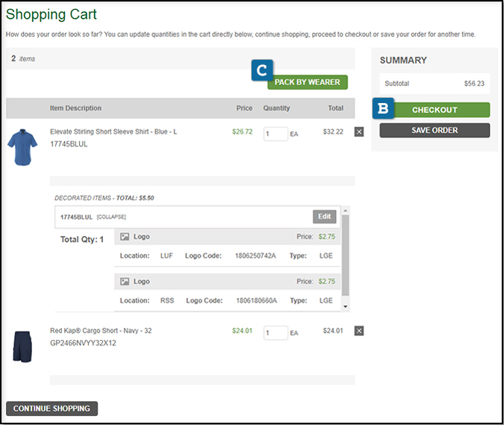Click the blue B callout badge
Viewport: 504px width, 425px height.
tap(383, 108)
